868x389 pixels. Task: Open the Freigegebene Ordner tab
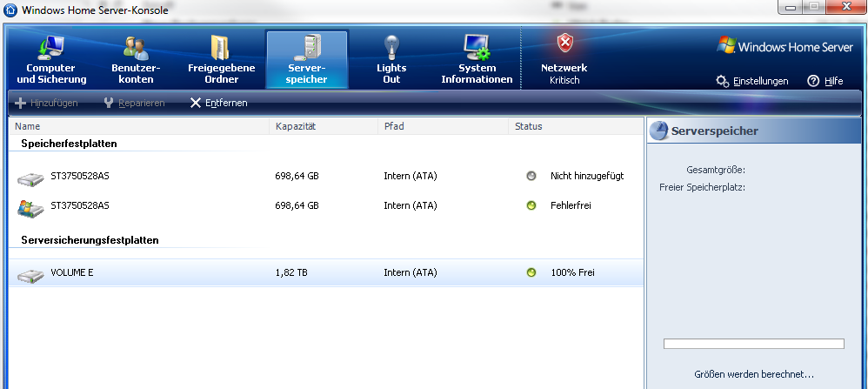tap(222, 60)
